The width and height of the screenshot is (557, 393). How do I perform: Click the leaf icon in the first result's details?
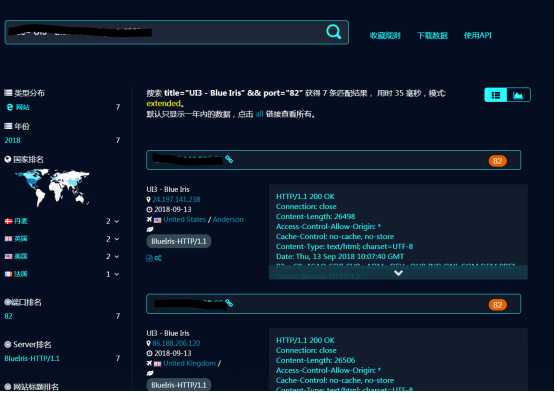pyautogui.click(x=150, y=230)
